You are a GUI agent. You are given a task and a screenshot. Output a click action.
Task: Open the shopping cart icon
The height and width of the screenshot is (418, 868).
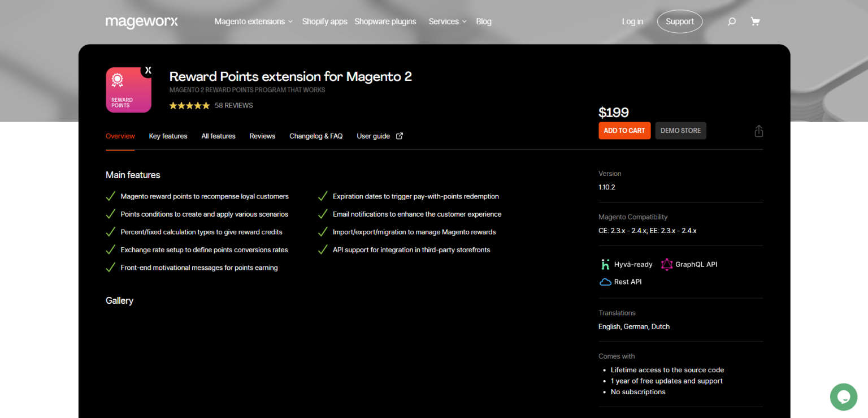pyautogui.click(x=755, y=21)
